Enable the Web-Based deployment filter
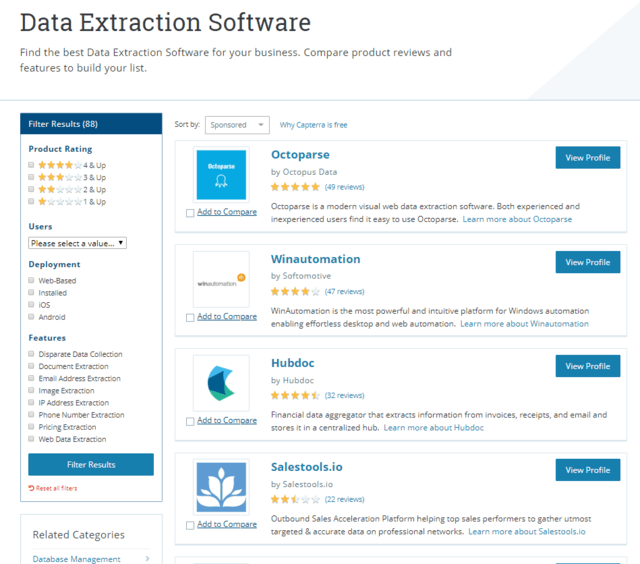Screen dimensions: 640x564 [x=31, y=280]
